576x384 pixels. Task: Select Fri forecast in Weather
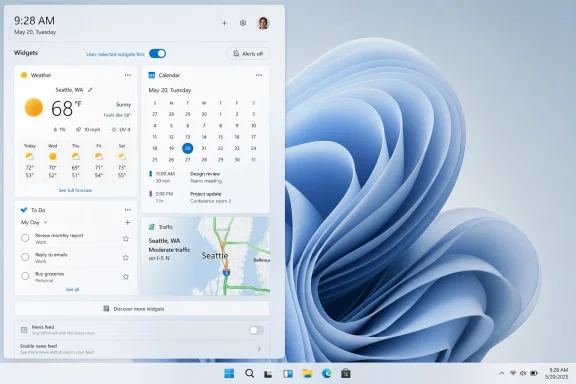pyautogui.click(x=98, y=161)
